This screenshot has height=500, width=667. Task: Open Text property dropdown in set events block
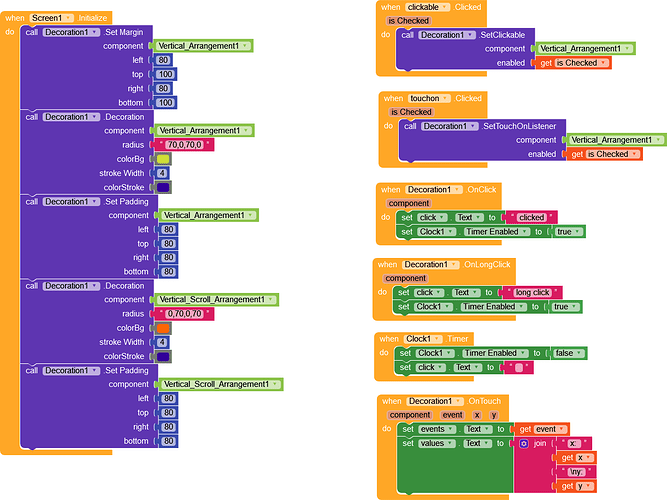click(477, 429)
